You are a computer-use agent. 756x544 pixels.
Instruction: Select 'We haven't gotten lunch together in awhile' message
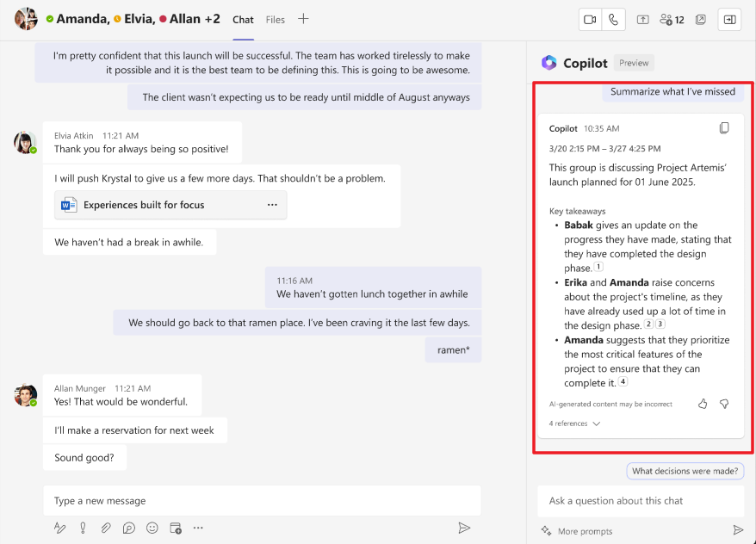tap(373, 287)
